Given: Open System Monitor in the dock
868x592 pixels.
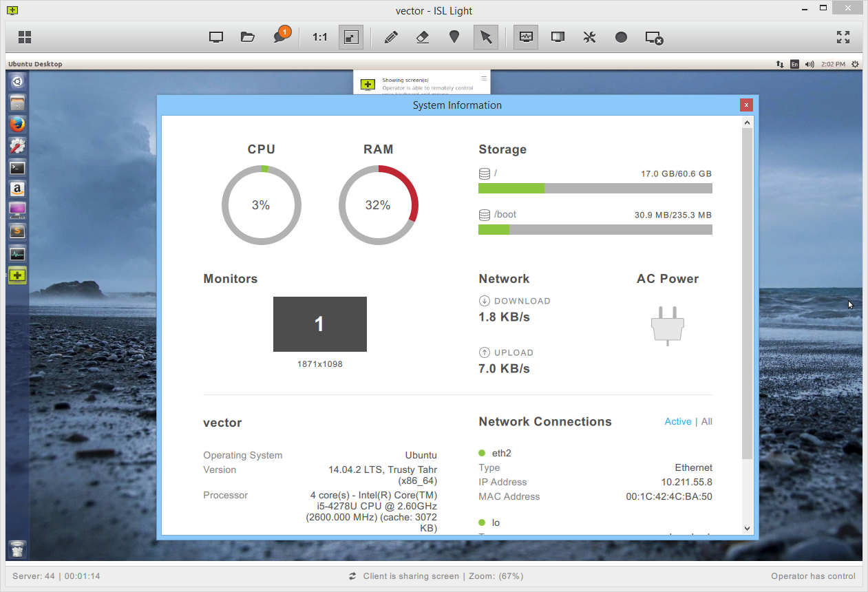Looking at the screenshot, I should click(18, 253).
